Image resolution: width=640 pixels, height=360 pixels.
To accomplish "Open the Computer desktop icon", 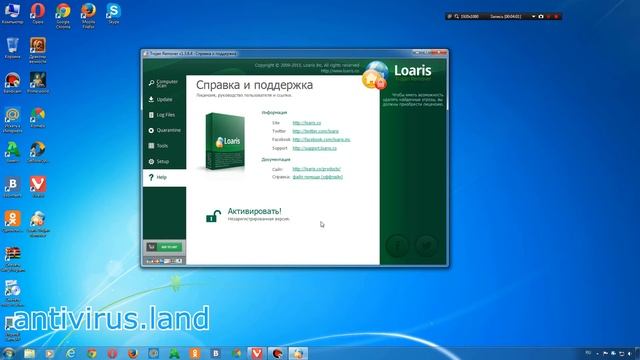I will tap(12, 13).
